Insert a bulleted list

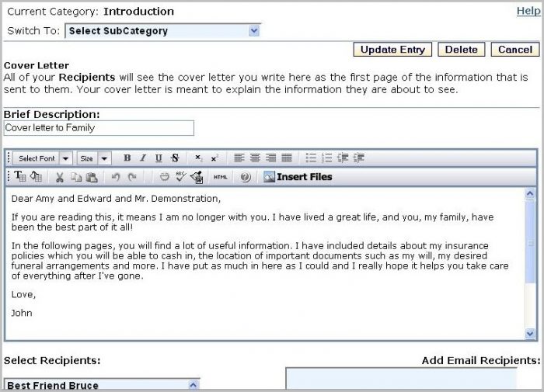click(x=311, y=158)
